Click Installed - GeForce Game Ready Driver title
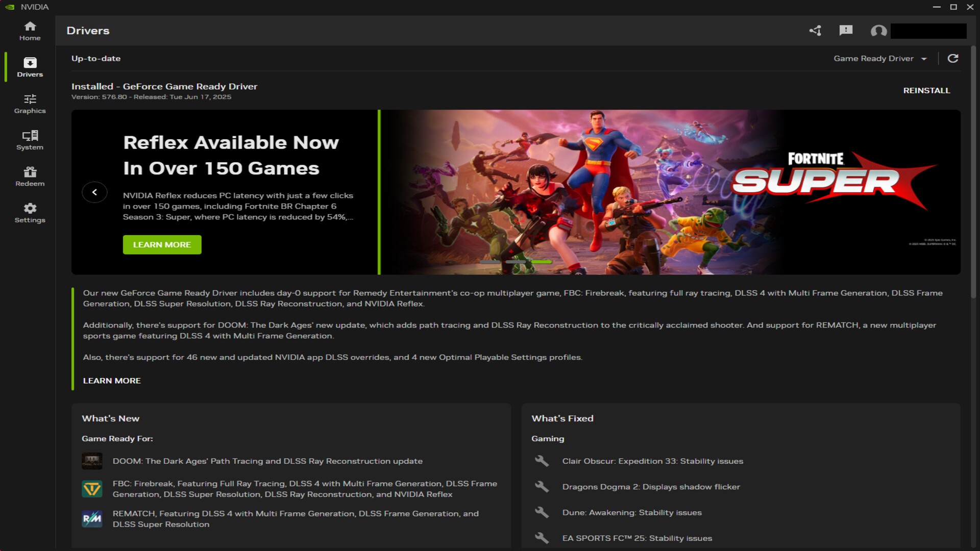The image size is (980, 551). (164, 87)
